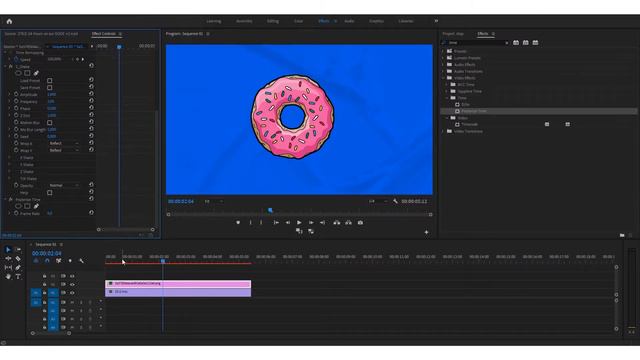Open Timeline display settings wrench
This screenshot has height=360, width=640.
(x=81, y=260)
